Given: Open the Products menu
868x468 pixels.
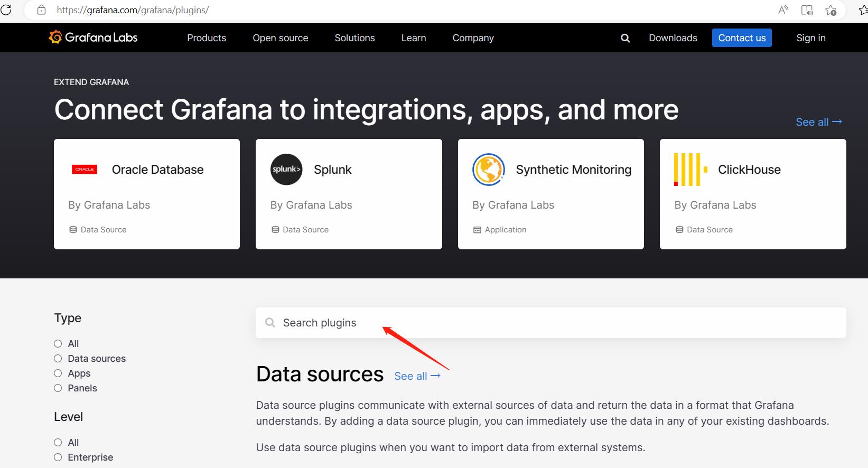Looking at the screenshot, I should pos(207,38).
